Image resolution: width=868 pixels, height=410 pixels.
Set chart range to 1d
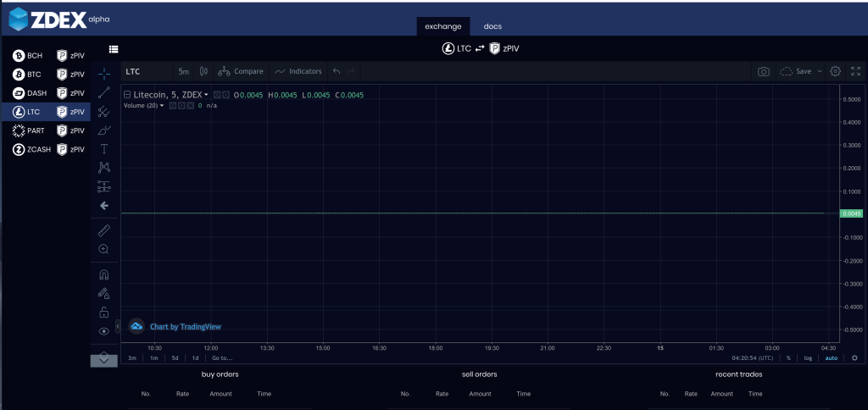coord(196,358)
